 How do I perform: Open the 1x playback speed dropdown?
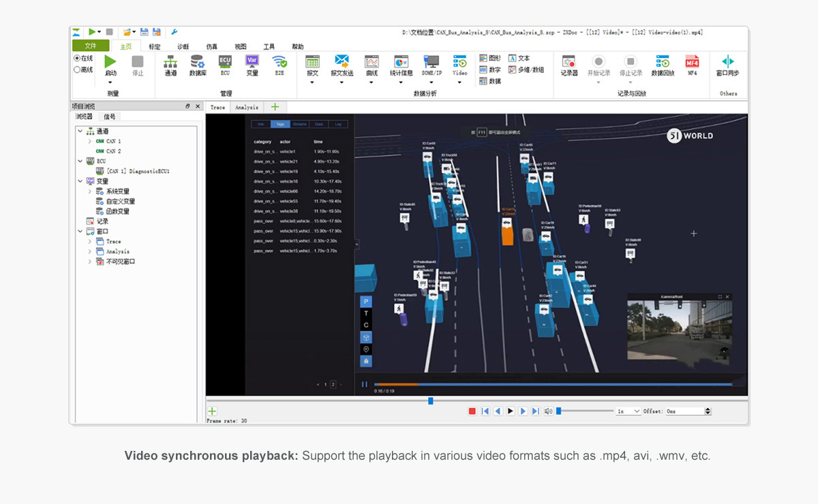(x=628, y=411)
